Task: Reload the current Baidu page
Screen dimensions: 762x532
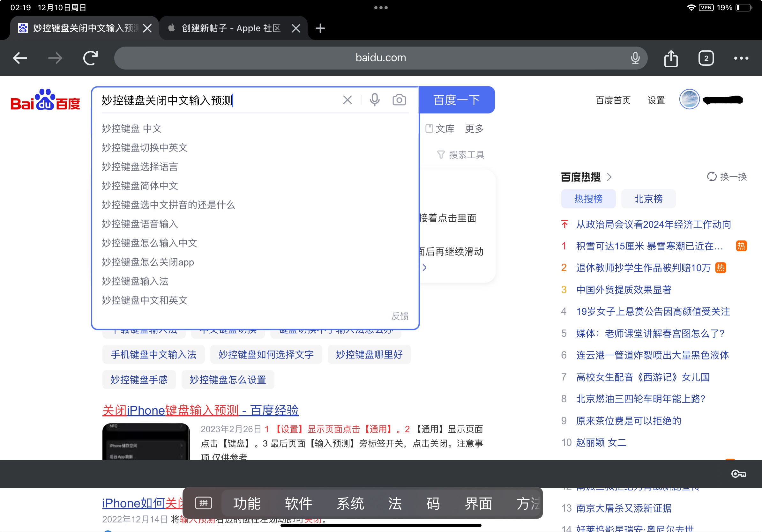Action: [x=90, y=58]
